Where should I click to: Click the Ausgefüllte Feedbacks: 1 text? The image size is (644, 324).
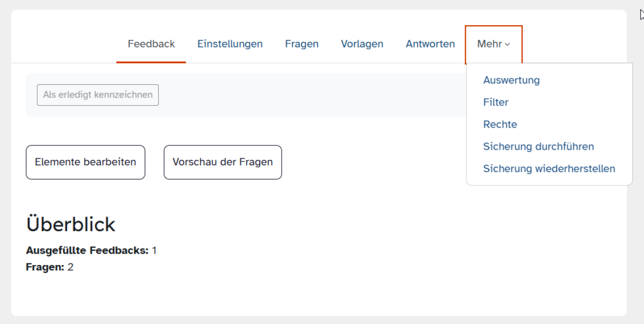91,251
